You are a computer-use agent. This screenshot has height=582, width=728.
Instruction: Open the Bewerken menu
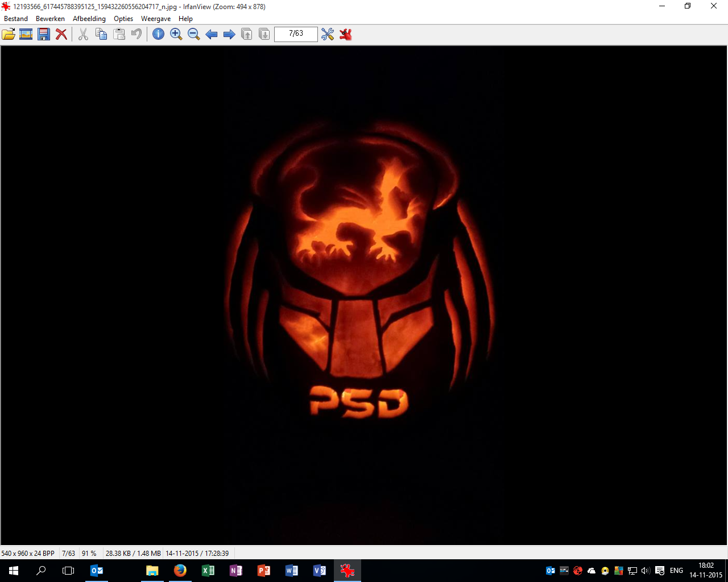pyautogui.click(x=50, y=19)
